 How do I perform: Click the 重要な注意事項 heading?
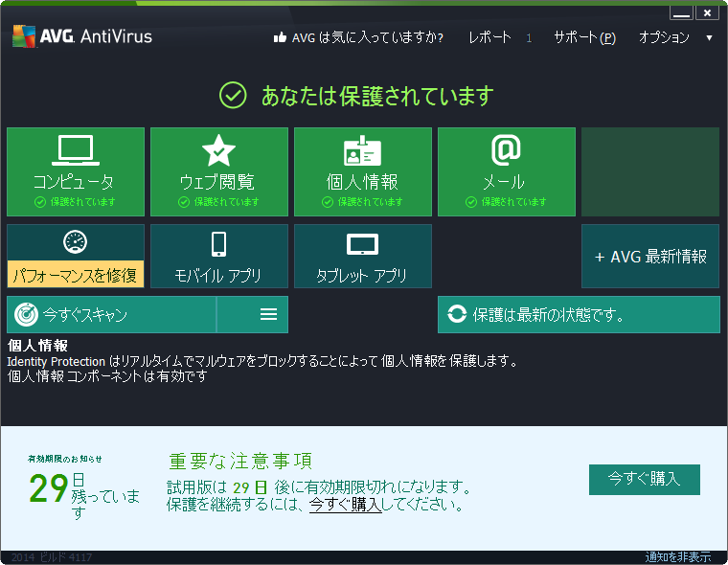(240, 461)
